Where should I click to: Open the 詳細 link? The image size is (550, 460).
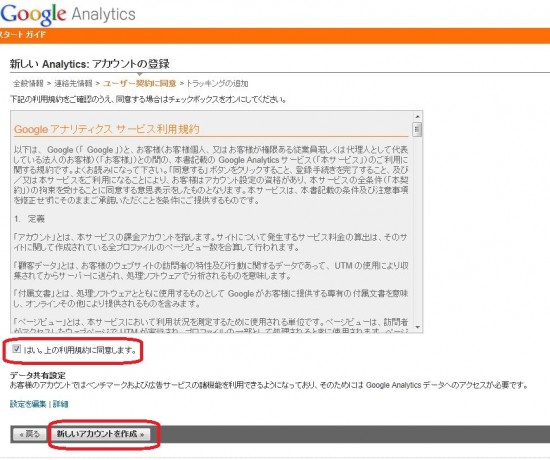pos(60,404)
